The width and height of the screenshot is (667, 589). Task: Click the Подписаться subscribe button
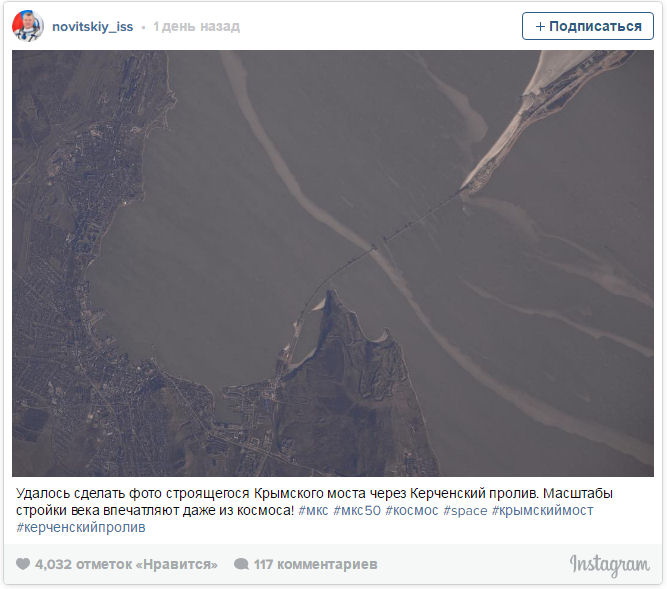(587, 26)
